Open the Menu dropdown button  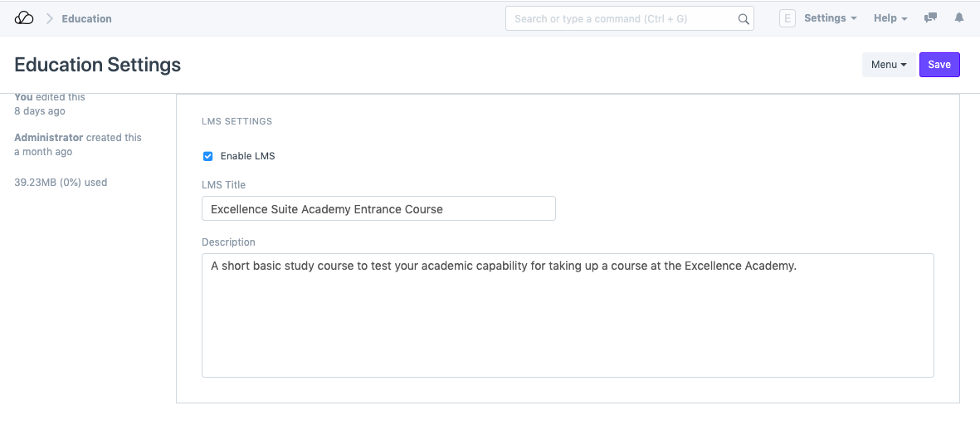(x=888, y=65)
